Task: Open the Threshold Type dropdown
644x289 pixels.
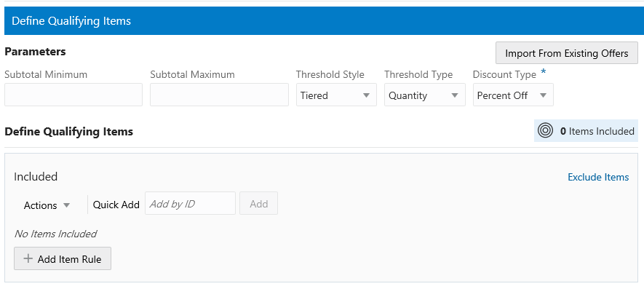Action: (425, 95)
